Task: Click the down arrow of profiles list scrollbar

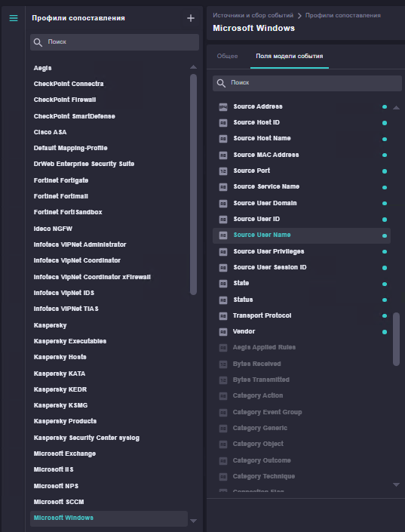Action: click(x=193, y=521)
